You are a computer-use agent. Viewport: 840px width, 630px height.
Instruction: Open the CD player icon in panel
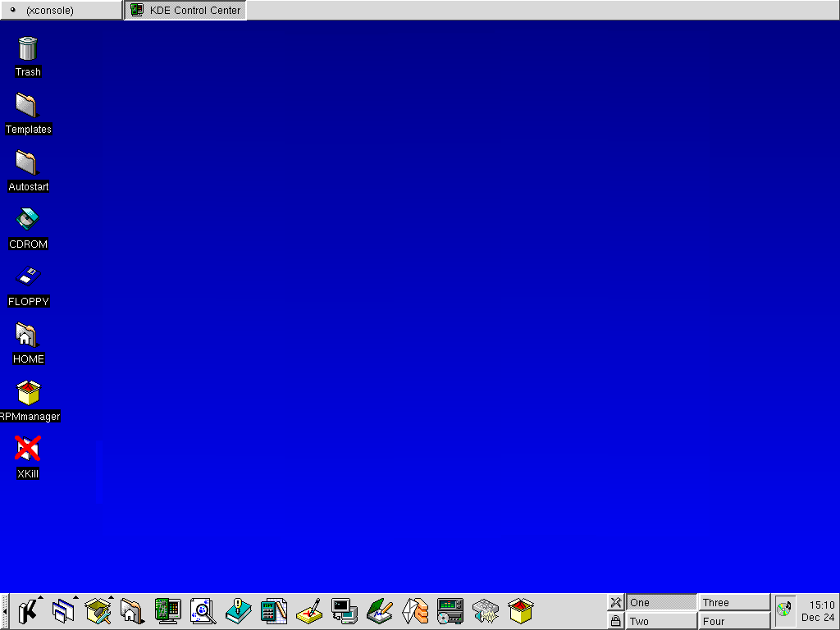click(450, 610)
